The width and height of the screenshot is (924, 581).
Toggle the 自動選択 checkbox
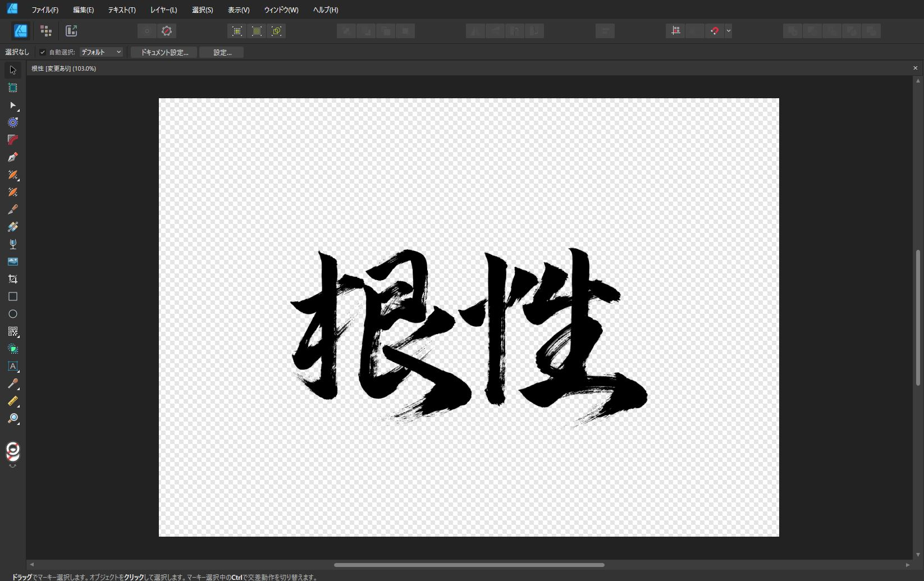[x=43, y=52]
